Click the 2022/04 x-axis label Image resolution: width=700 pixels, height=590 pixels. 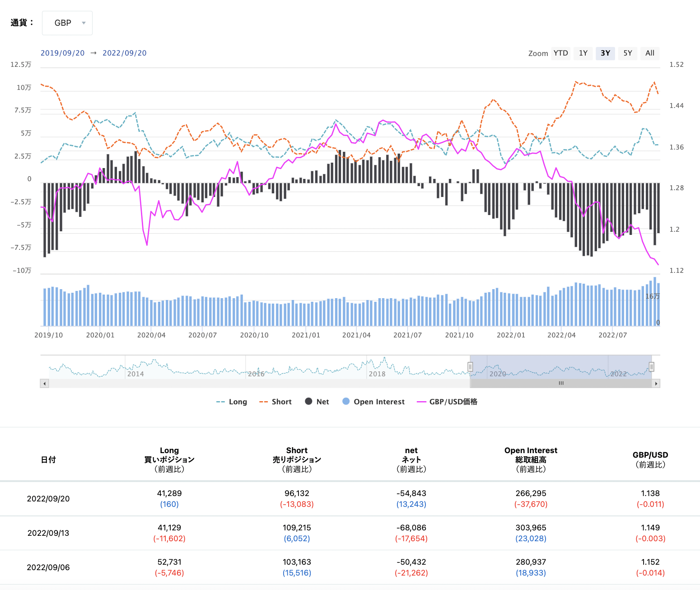(x=561, y=335)
